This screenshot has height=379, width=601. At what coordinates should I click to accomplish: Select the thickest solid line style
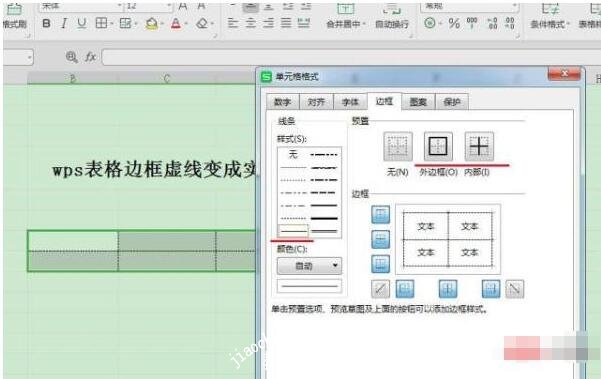click(x=324, y=218)
